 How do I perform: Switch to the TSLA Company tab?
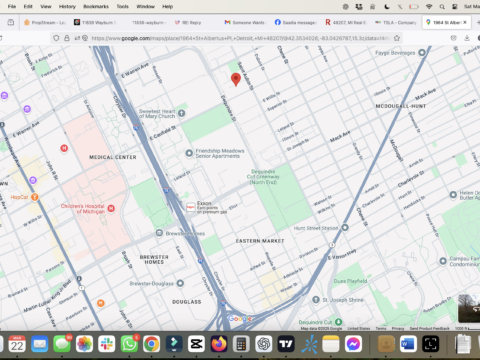click(x=396, y=22)
